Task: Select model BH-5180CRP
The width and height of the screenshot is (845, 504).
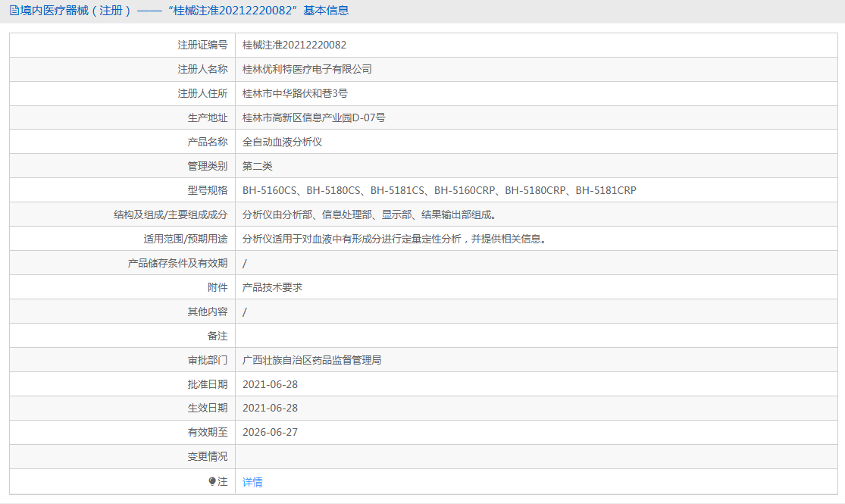Action: [535, 190]
